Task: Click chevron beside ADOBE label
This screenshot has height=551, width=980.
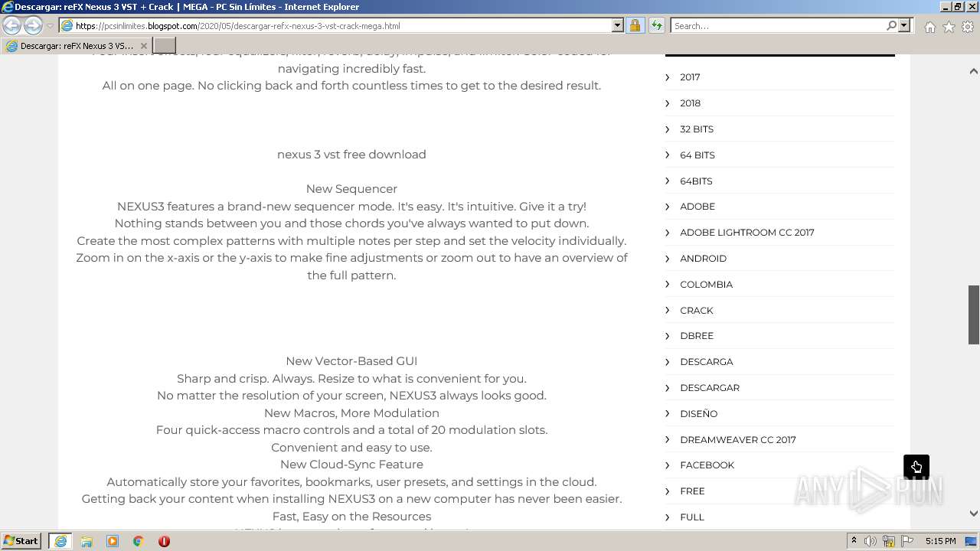Action: [668, 207]
